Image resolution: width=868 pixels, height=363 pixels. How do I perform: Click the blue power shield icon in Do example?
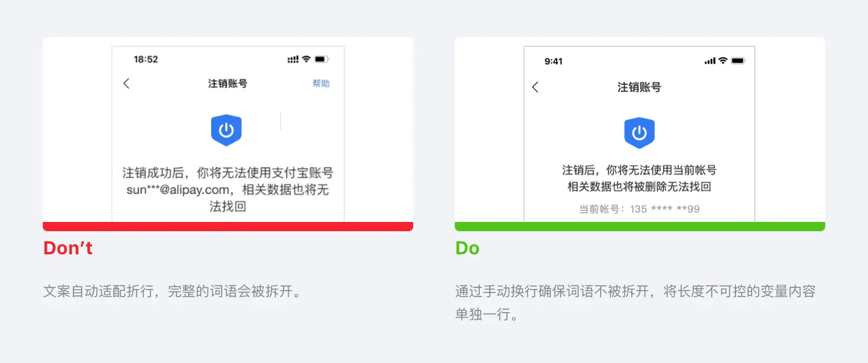pos(639,133)
